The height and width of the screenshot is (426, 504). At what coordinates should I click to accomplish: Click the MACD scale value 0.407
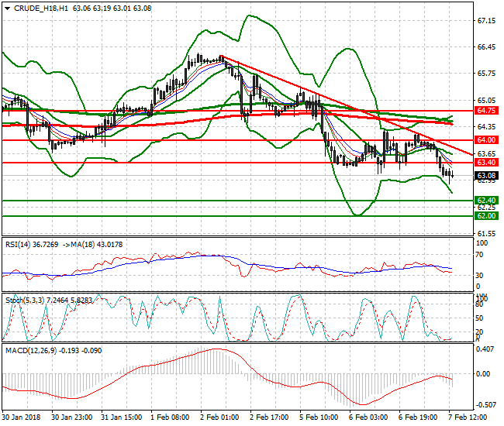point(485,349)
